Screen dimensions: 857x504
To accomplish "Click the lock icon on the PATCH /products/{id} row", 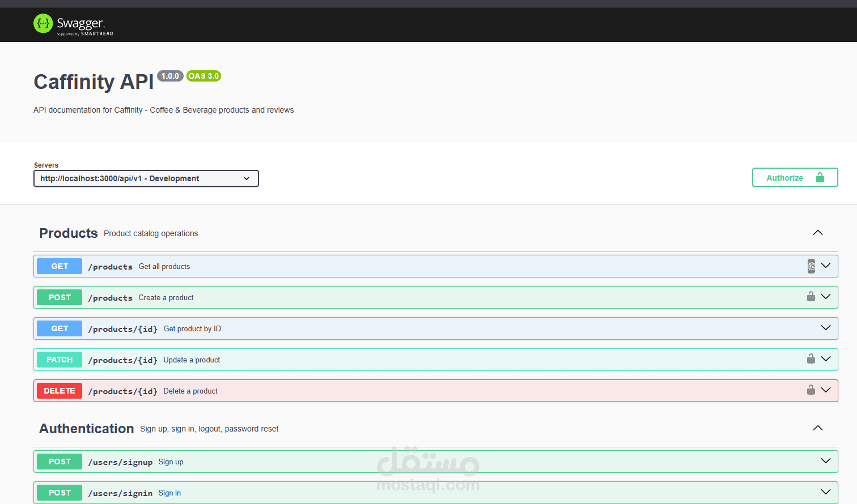I will (x=811, y=358).
